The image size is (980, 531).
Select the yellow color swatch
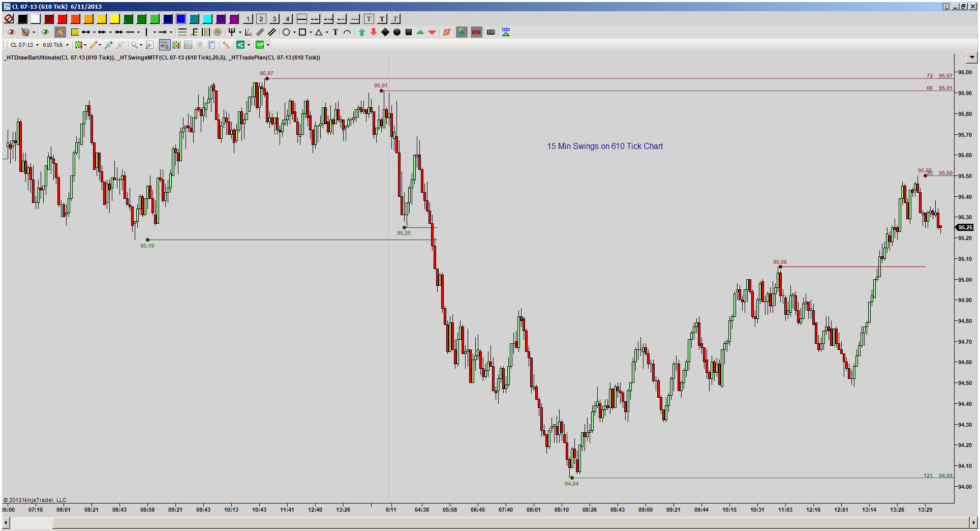(115, 19)
